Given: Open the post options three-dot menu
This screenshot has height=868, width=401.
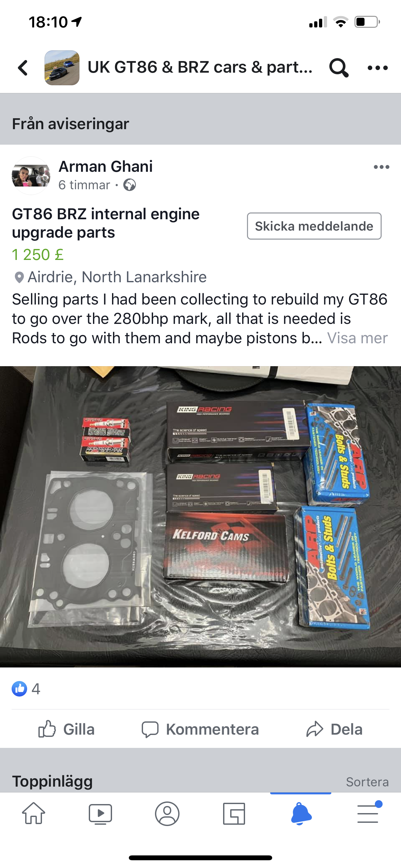Looking at the screenshot, I should 381,167.
